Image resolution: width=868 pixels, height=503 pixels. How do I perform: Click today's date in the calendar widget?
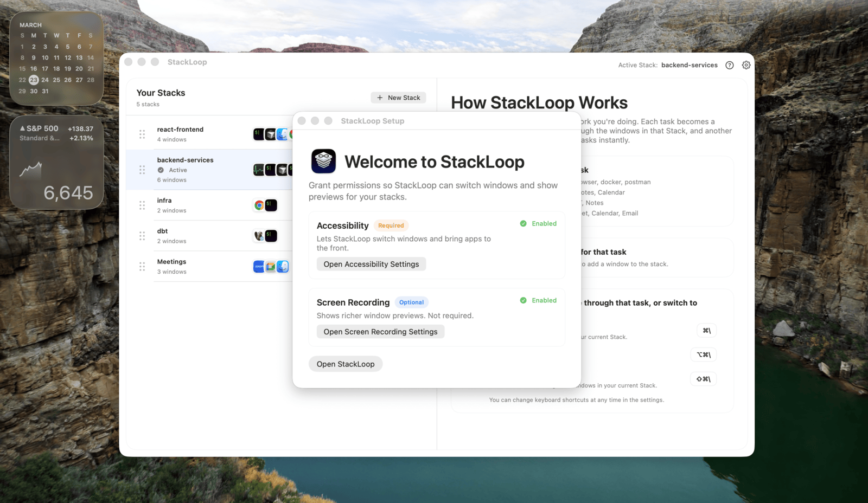point(33,80)
